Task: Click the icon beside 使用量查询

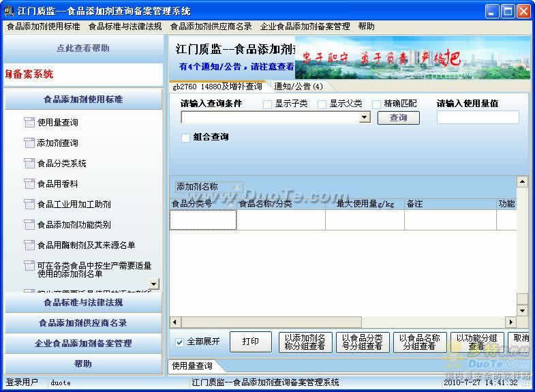Action: 29,123
